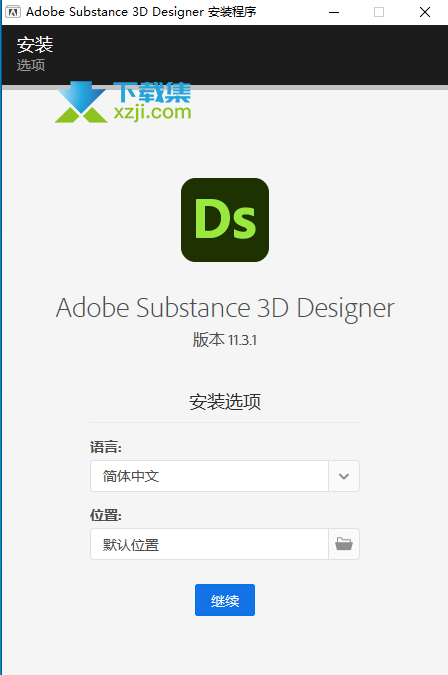Click the Adobe Substance 3D Designer product name
This screenshot has width=448, height=675.
[x=225, y=308]
